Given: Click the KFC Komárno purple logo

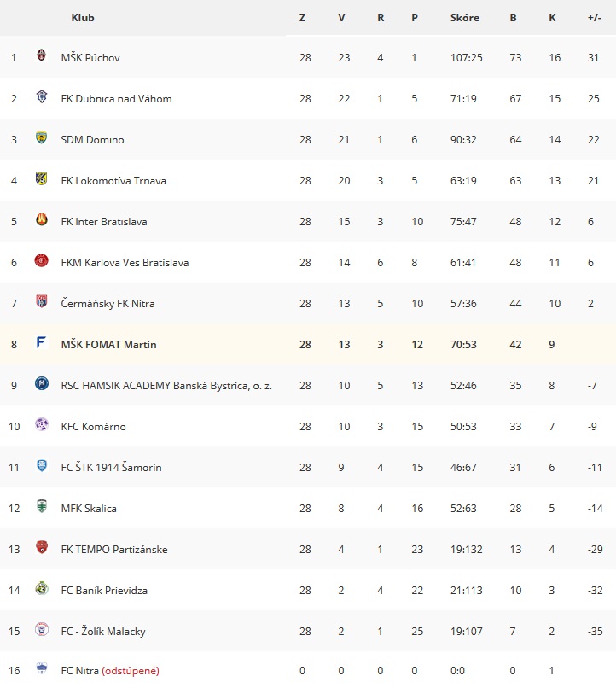Looking at the screenshot, I should point(41,424).
